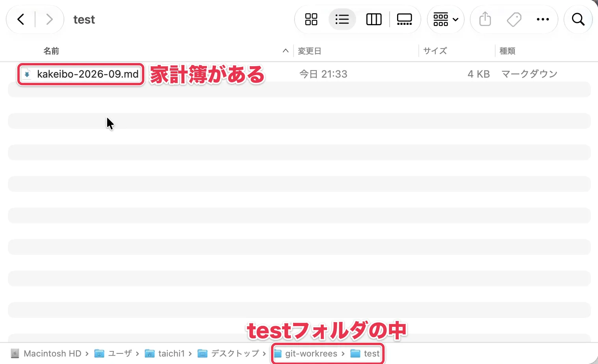Switch to column view
The image size is (598, 364).
[374, 19]
